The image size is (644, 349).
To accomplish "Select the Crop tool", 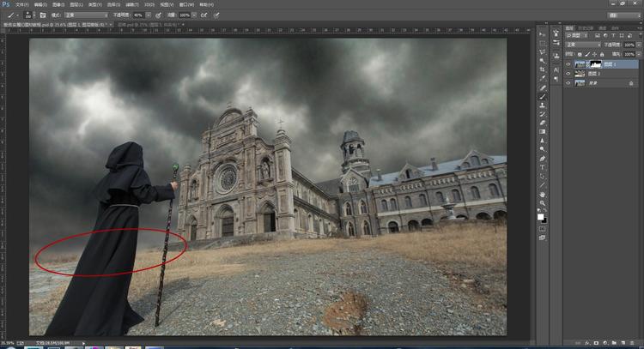I will click(x=542, y=69).
